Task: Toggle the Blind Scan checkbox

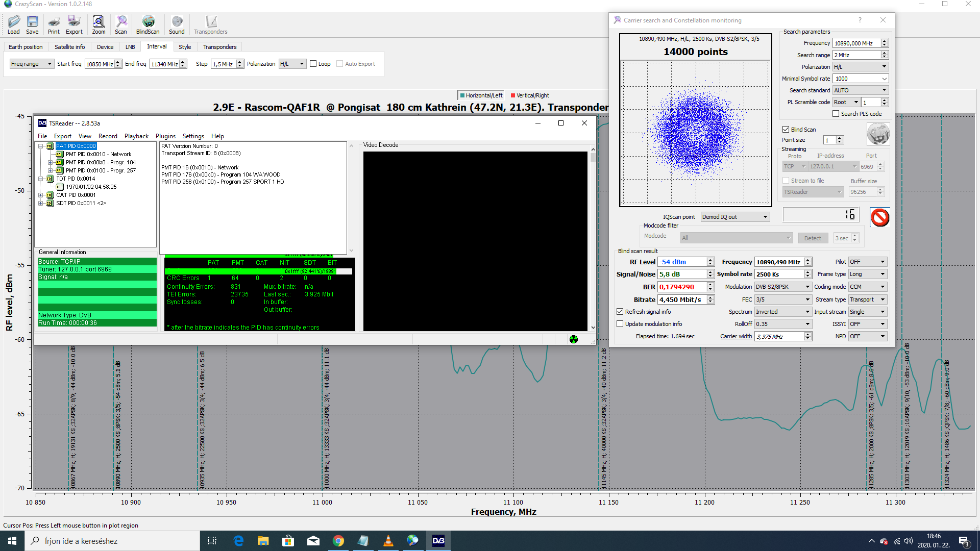Action: tap(786, 130)
